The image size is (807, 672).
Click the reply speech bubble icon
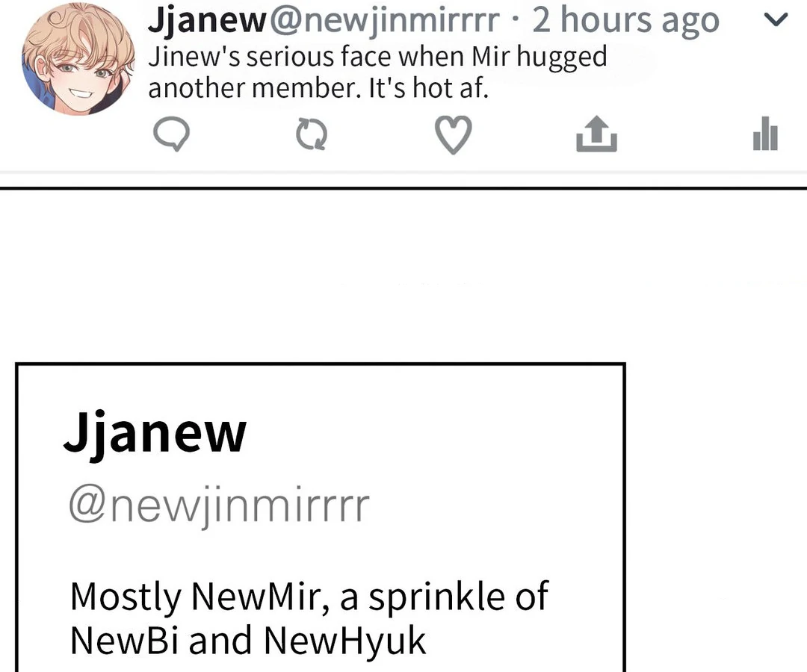pyautogui.click(x=172, y=136)
